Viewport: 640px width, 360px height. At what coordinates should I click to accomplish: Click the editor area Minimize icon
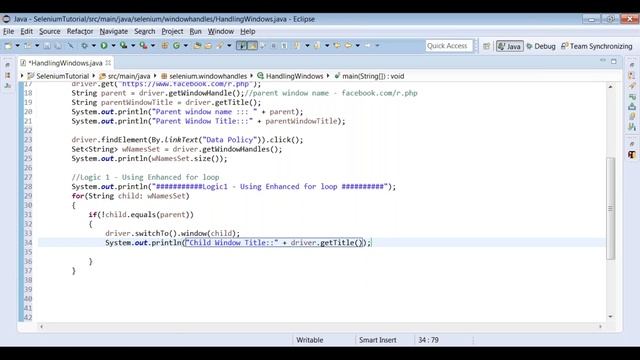[x=603, y=61]
